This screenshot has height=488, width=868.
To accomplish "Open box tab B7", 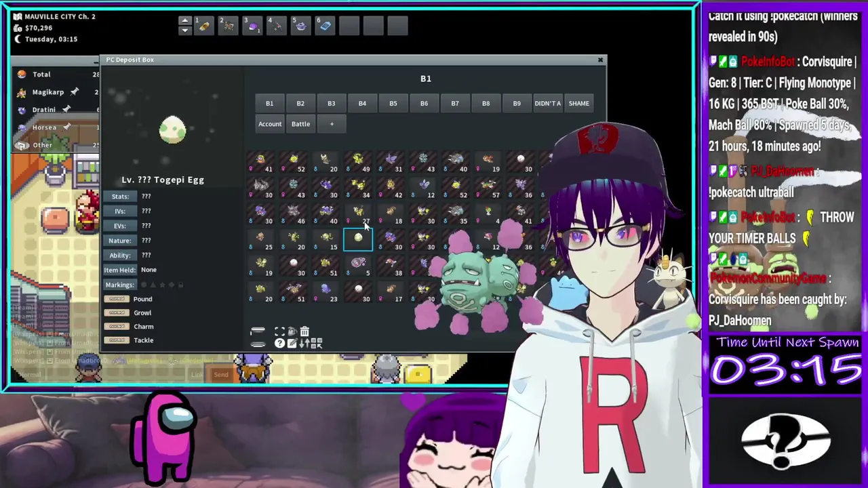I will pyautogui.click(x=455, y=103).
